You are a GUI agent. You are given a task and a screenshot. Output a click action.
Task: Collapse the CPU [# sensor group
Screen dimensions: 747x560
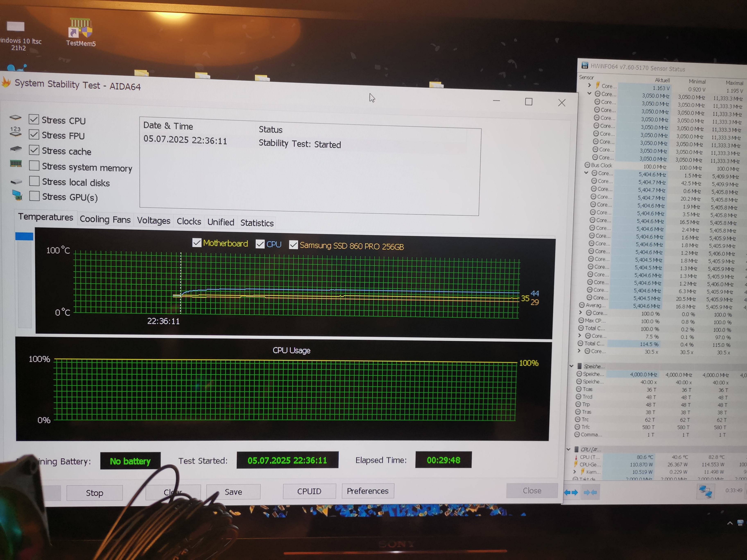tap(568, 449)
